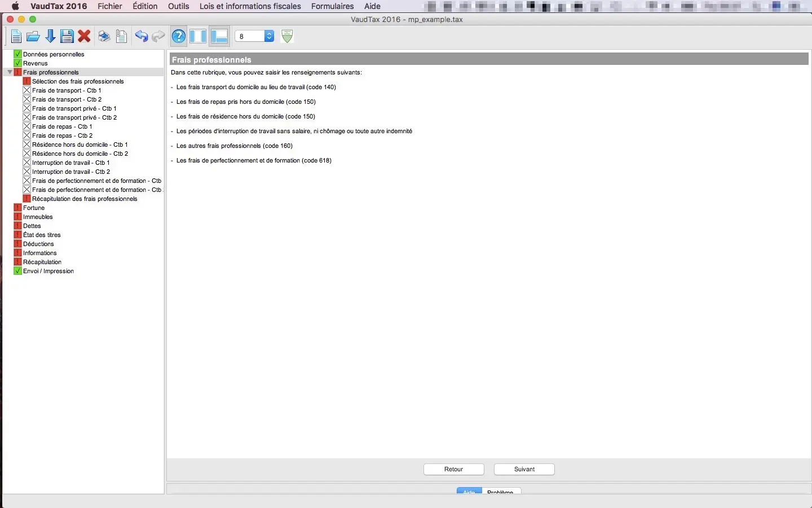This screenshot has height=508, width=812.
Task: Open the VaudTax 2016 application menu
Action: (59, 6)
